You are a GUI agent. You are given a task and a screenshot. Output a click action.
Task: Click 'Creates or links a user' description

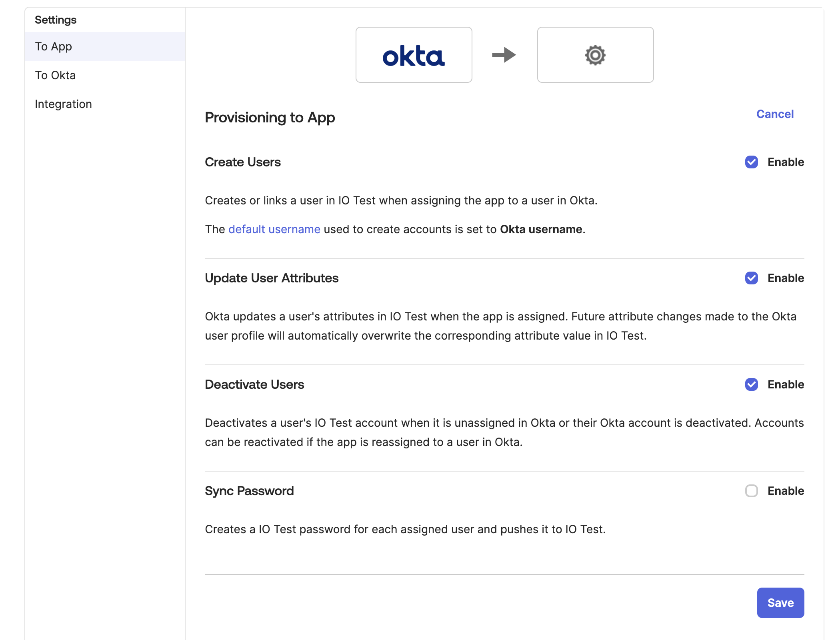click(x=401, y=200)
